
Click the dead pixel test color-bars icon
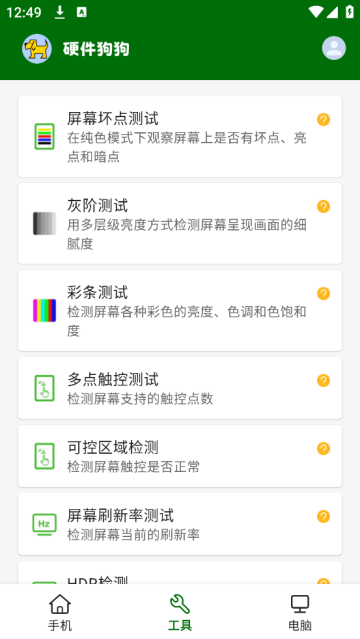[44, 137]
